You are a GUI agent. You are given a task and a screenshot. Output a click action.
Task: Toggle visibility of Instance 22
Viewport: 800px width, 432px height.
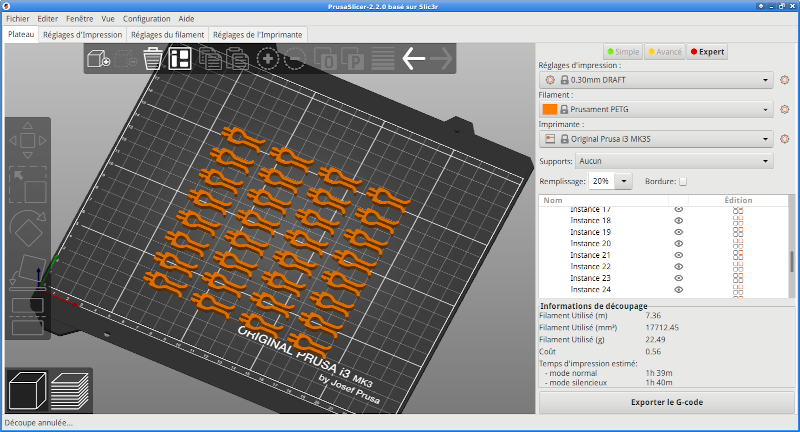click(x=679, y=266)
